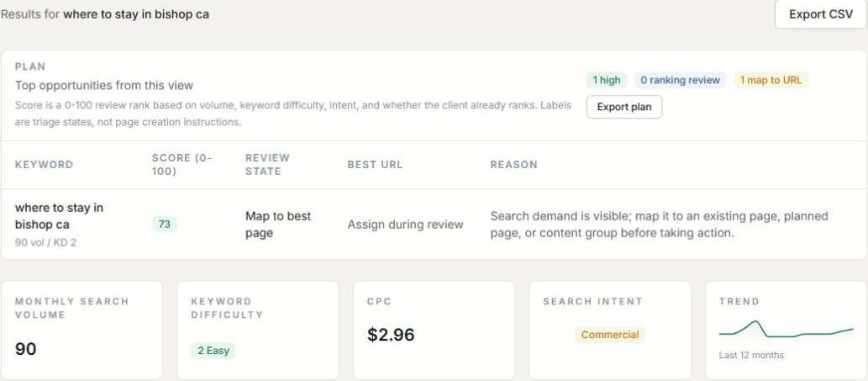Click the Keyword Difficulty card title
This screenshot has height=381, width=868.
pos(227,308)
